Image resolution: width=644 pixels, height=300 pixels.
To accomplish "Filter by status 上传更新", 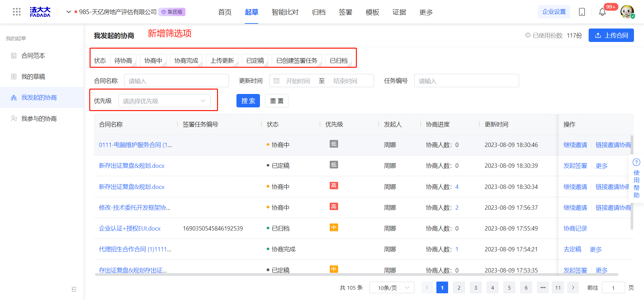I will [222, 60].
